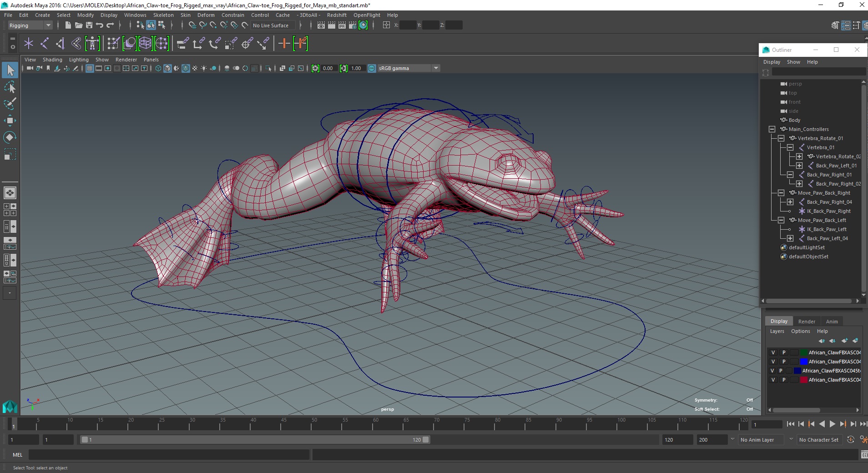Click the Create New Layer icon

tap(844, 341)
